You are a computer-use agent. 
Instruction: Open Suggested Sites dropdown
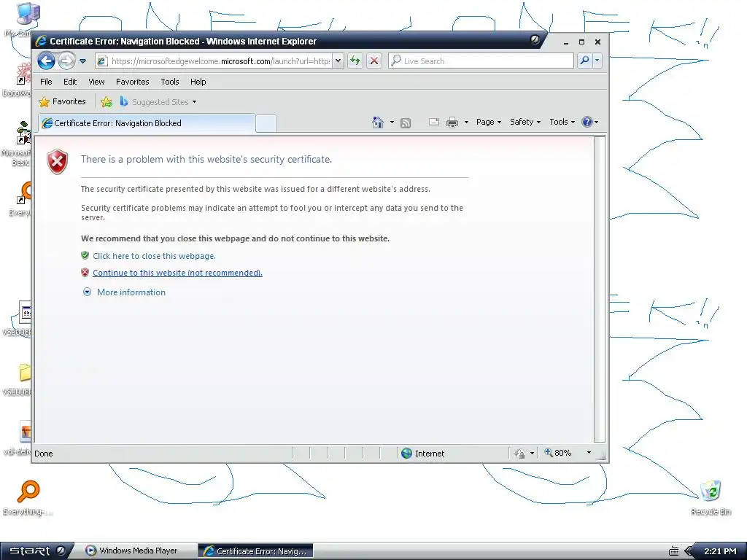click(158, 101)
